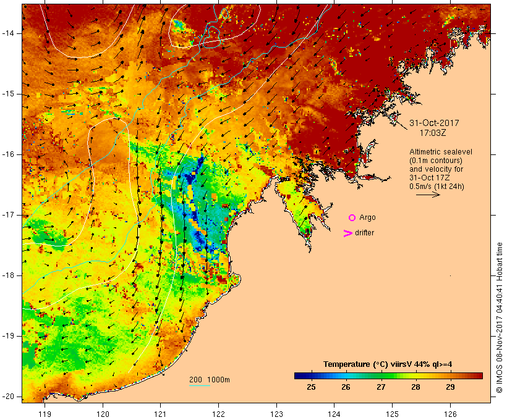Click the '27' colorbar tick label
Screen dimensions: 507x420
(x=381, y=387)
